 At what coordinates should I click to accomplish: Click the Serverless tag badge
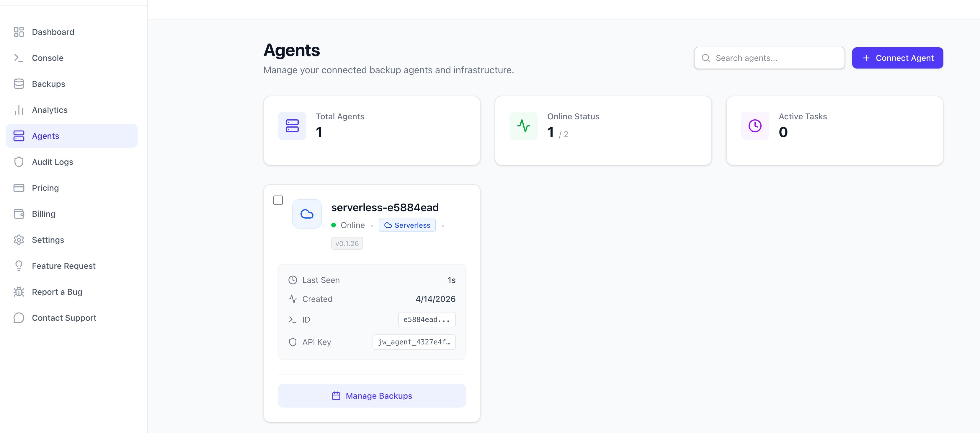[407, 225]
